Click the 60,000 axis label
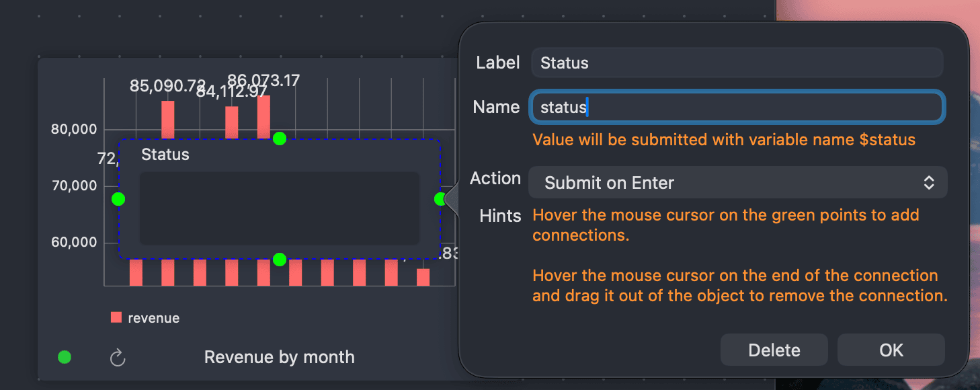This screenshot has width=980, height=390. pyautogui.click(x=74, y=242)
